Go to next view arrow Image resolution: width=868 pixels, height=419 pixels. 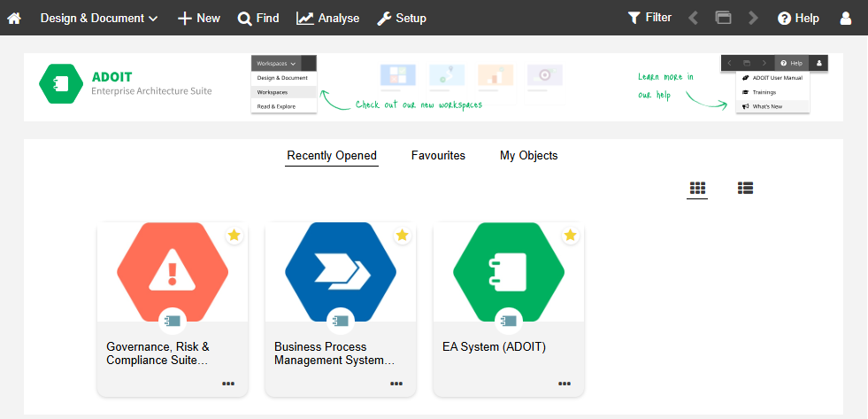click(754, 18)
